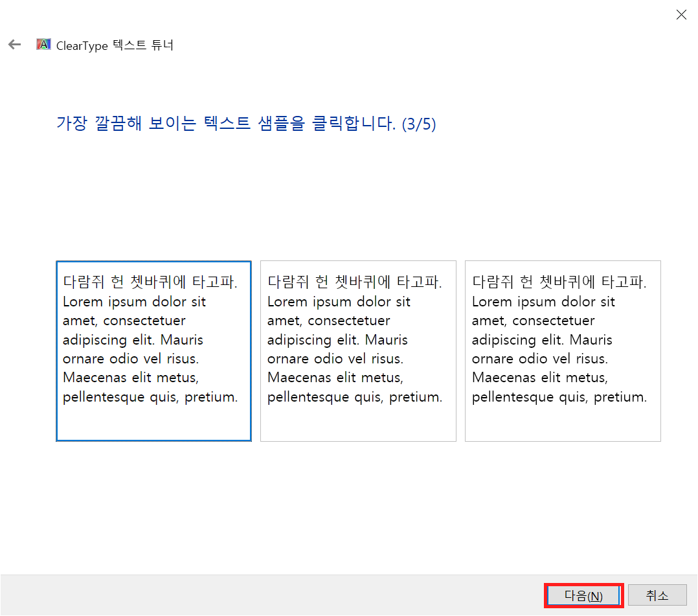Viewport: 698px width, 616px height.
Task: Select the middle text sample
Action: (x=358, y=351)
